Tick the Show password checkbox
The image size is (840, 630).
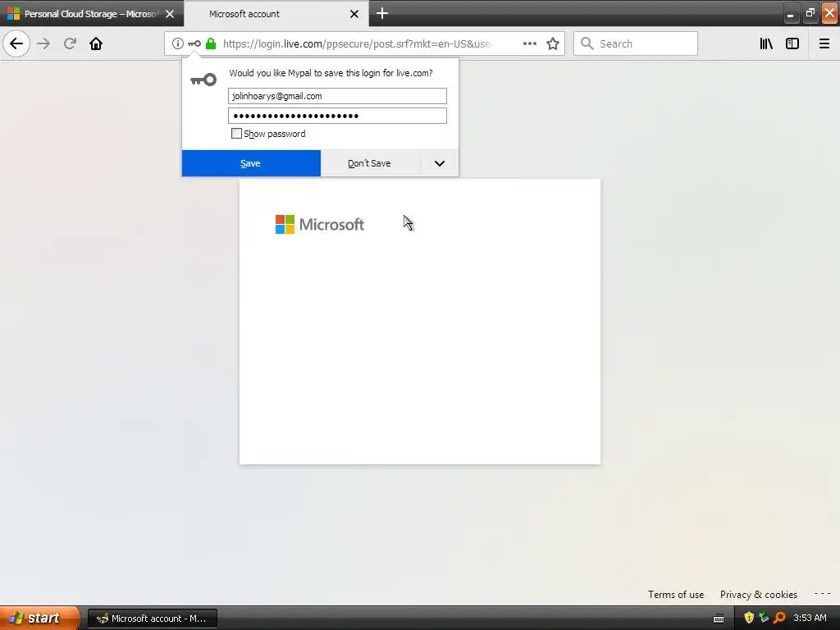[x=236, y=134]
